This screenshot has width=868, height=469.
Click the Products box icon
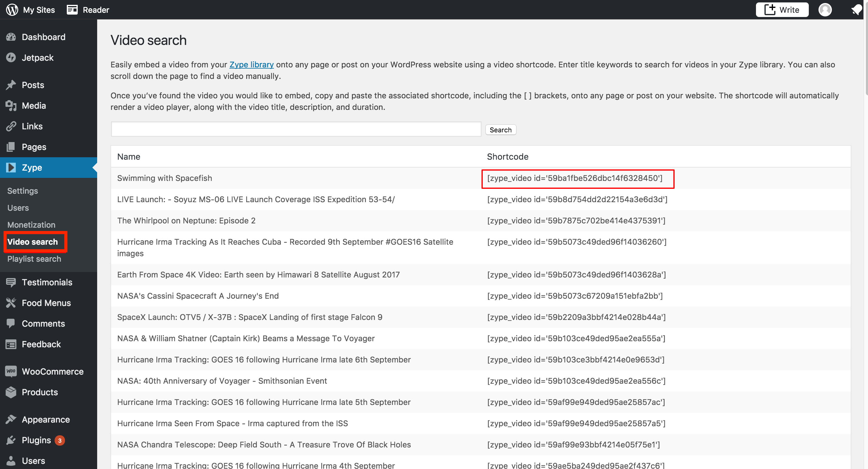11,392
